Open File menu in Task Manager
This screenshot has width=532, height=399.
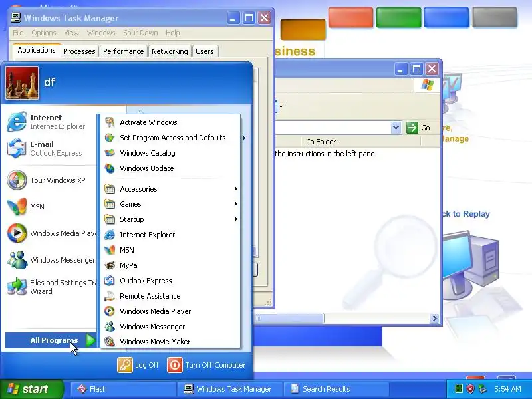[18, 33]
